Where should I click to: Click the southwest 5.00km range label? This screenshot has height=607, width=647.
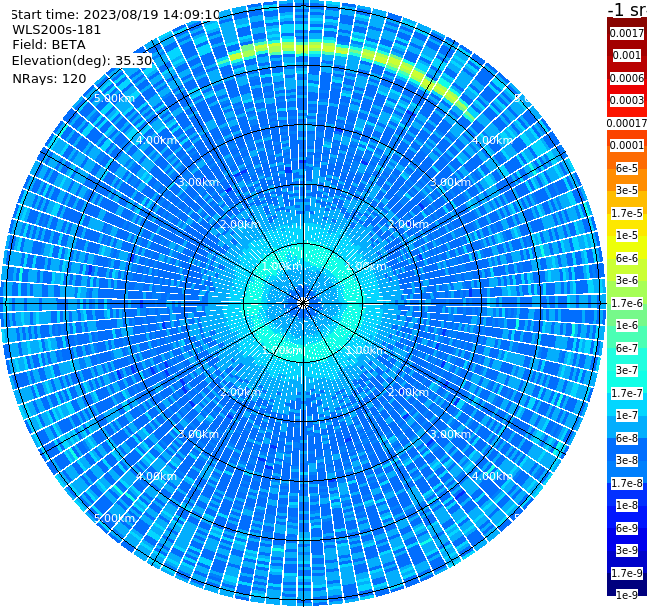[114, 518]
